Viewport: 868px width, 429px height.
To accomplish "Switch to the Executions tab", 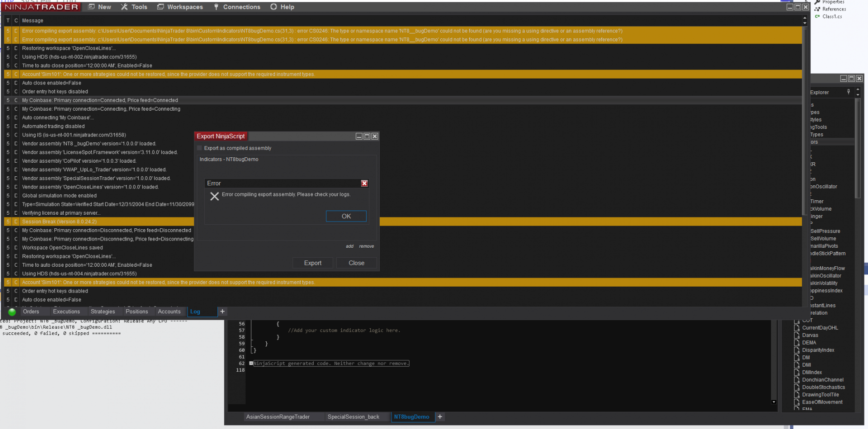I will 66,311.
